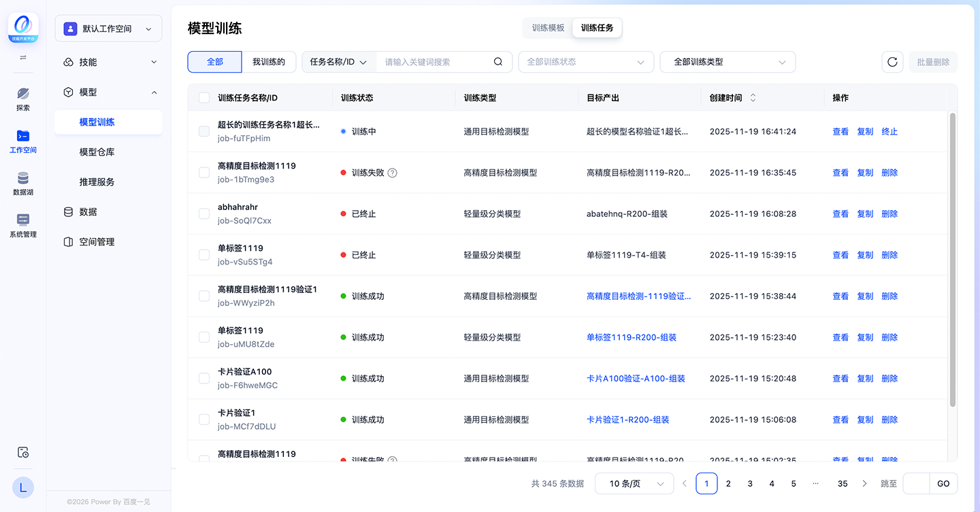
Task: Check the row 卡片验证1
Action: coord(204,420)
